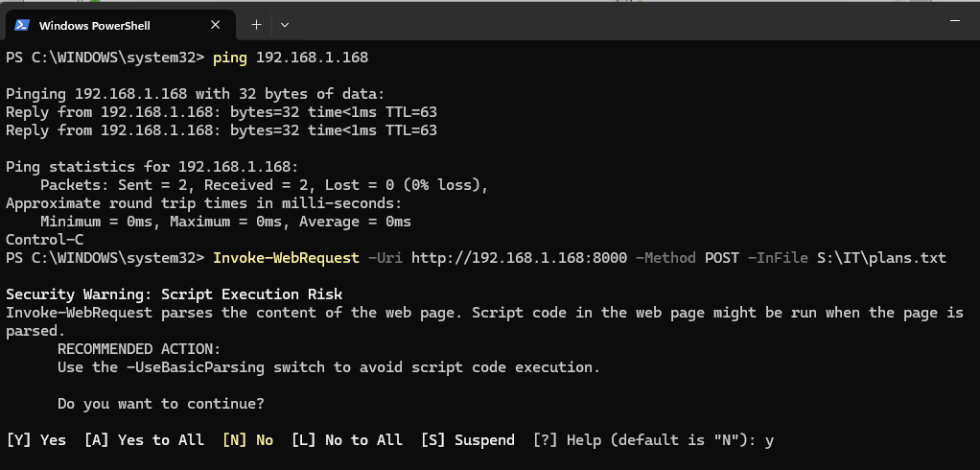Click the Security Warning heading line
The height and width of the screenshot is (470, 980).
[174, 294]
